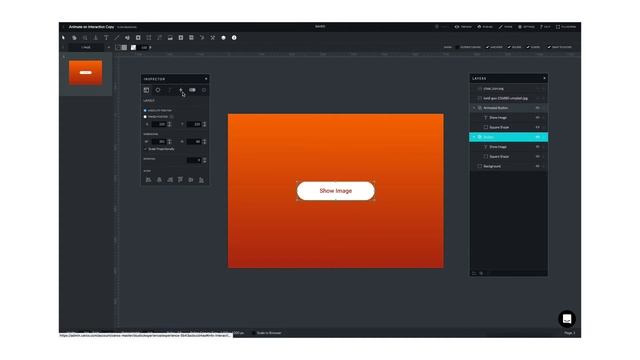Collapse the Inspector panel header arrow
This screenshot has height=360, width=640.
coord(206,79)
